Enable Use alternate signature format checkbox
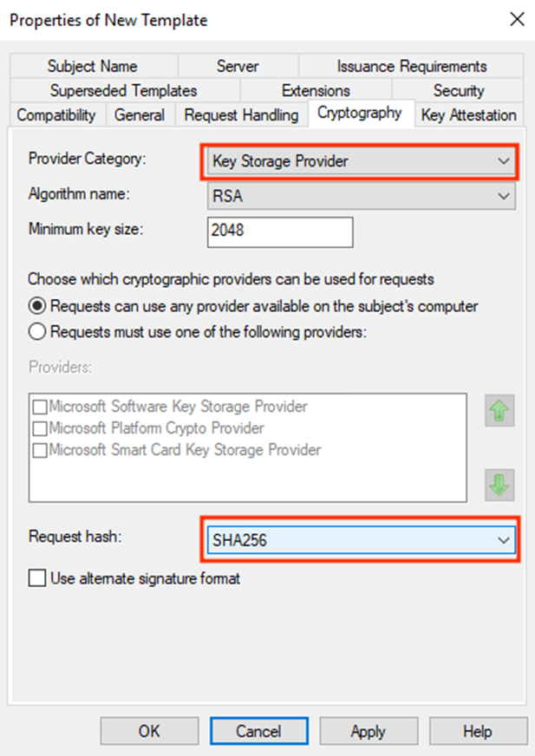535x756 pixels. pyautogui.click(x=37, y=577)
